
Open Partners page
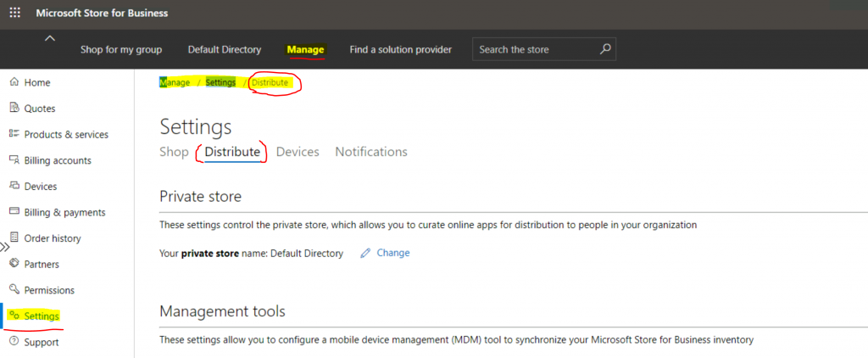click(42, 265)
